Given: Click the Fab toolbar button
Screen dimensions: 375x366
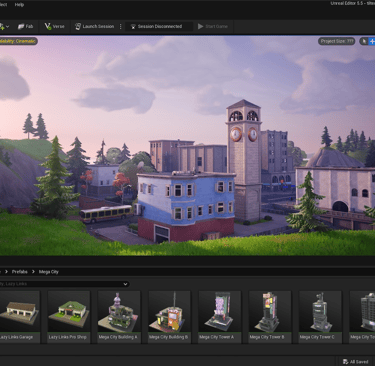Looking at the screenshot, I should (26, 26).
